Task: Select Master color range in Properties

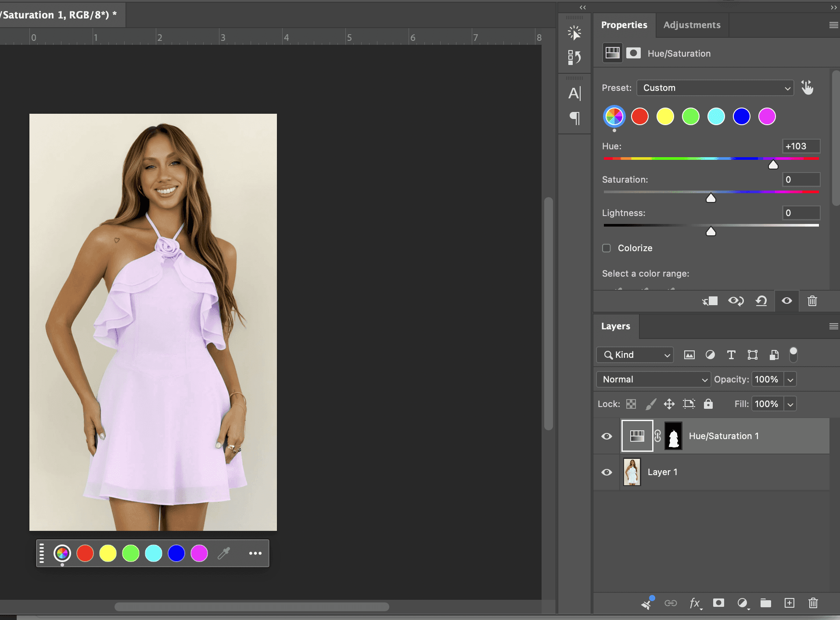Action: pyautogui.click(x=614, y=116)
